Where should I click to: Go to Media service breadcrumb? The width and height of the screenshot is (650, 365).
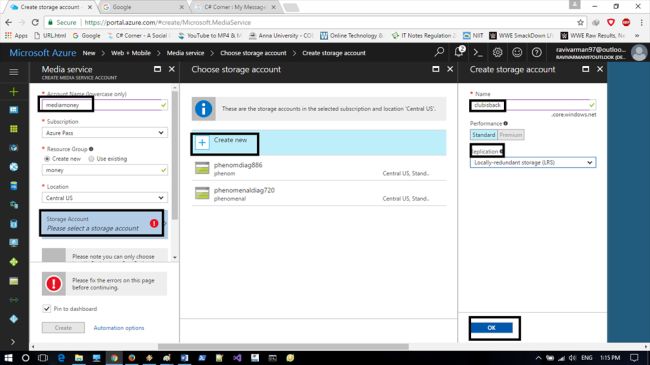tap(185, 53)
